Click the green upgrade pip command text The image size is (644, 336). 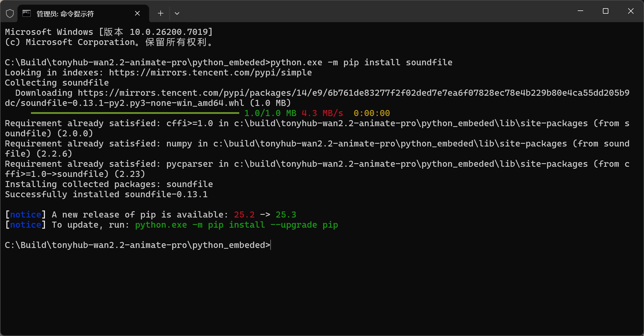click(236, 225)
